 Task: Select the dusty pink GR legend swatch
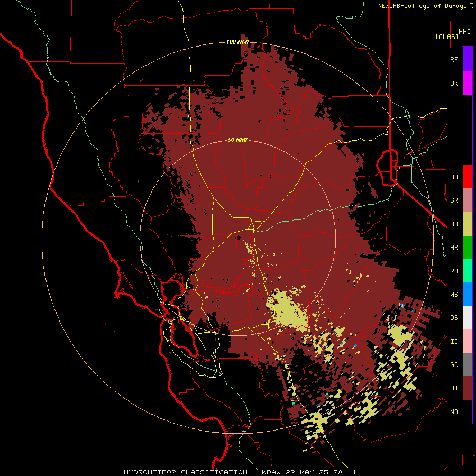click(467, 200)
